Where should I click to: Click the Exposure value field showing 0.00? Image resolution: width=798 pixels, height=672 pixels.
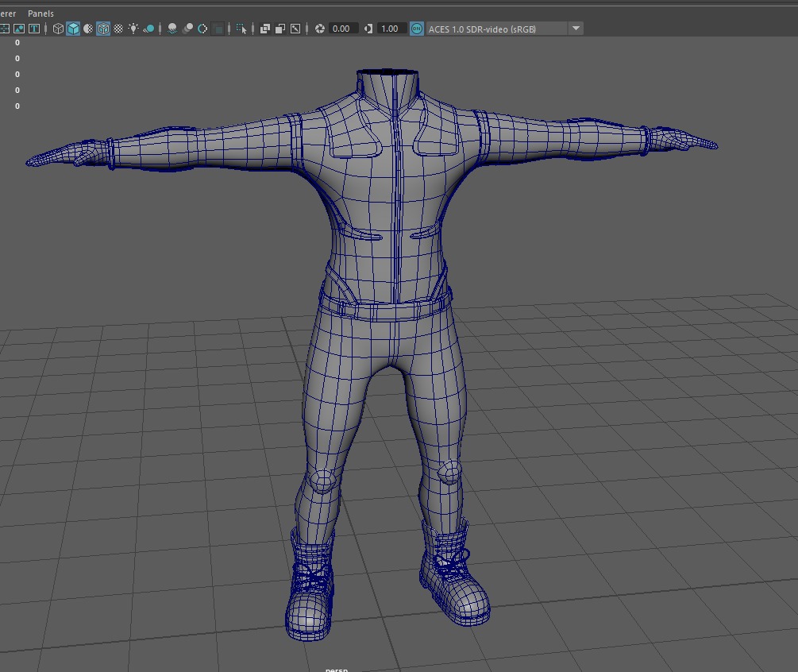click(x=341, y=29)
